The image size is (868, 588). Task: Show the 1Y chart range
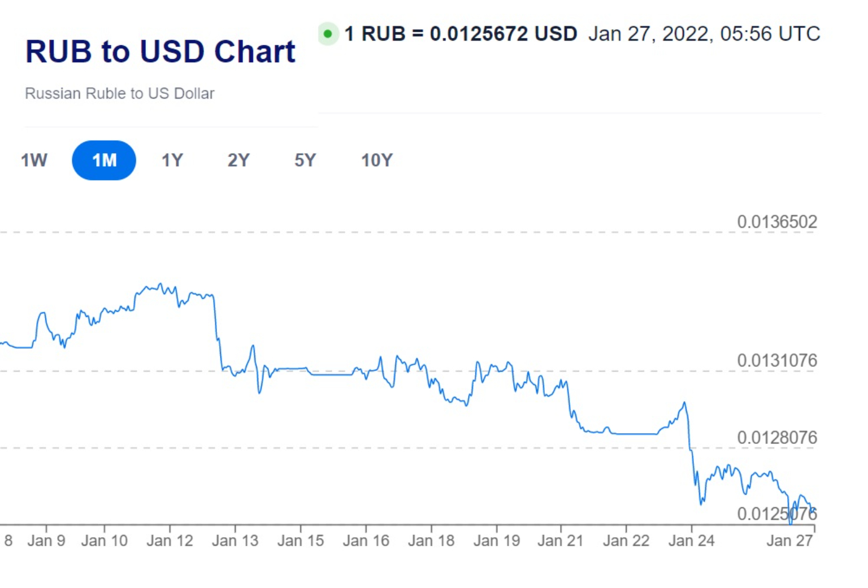pyautogui.click(x=172, y=160)
